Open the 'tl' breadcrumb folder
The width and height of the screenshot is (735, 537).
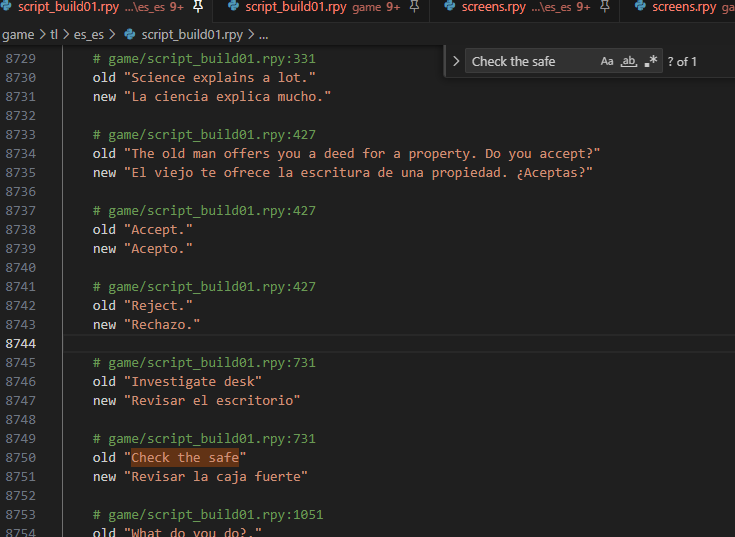click(x=54, y=35)
